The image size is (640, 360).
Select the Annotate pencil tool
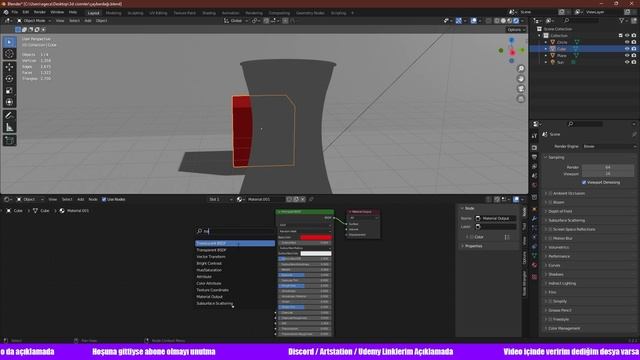click(x=9, y=116)
